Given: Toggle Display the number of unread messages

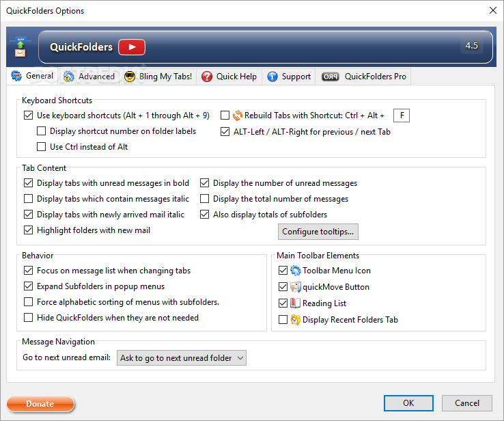Looking at the screenshot, I should [x=204, y=183].
